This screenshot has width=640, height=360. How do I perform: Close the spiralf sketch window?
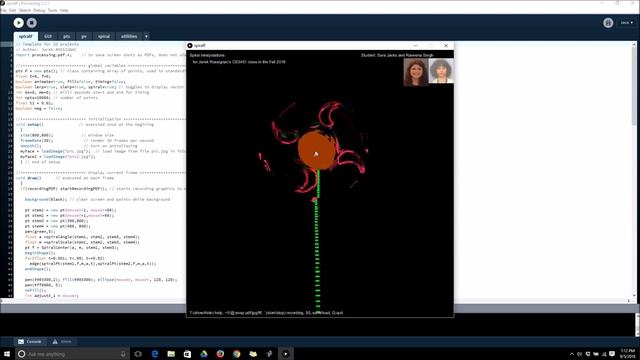pyautogui.click(x=446, y=45)
